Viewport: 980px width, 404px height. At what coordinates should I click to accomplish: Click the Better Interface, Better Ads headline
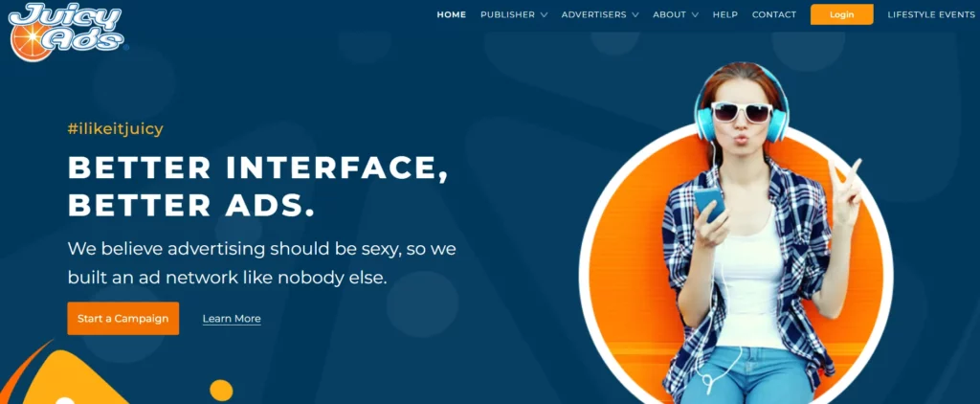(x=258, y=187)
